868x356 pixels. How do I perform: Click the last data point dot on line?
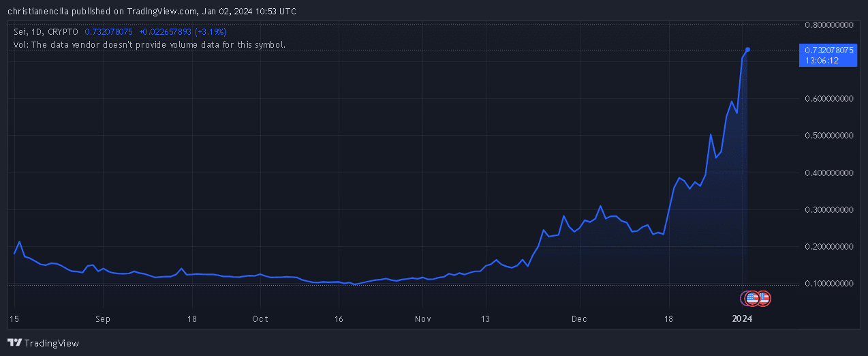point(747,49)
